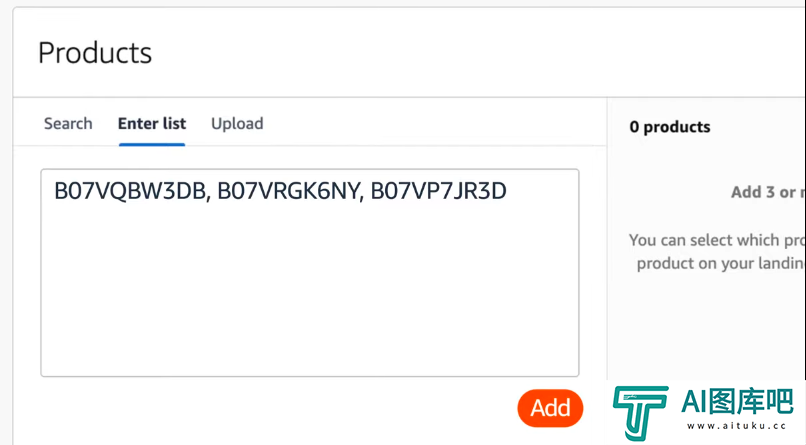Click the www.aituku.cc URL text

(x=737, y=425)
